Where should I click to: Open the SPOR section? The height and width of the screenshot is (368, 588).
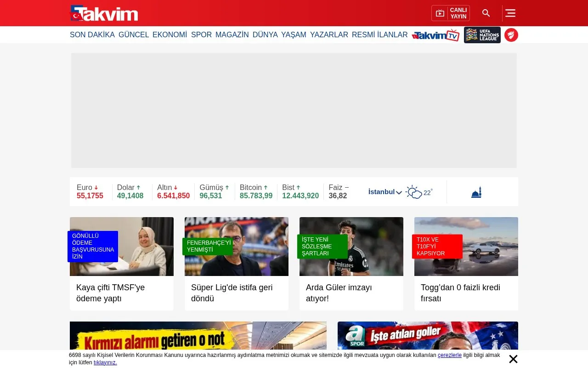[201, 35]
